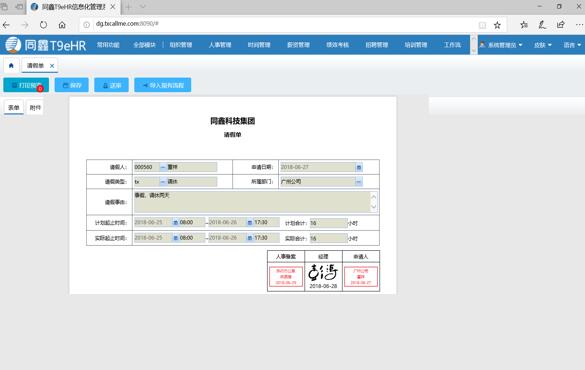585x370 pixels.
Task: Open leave type lookup beside tx code
Action: coord(163,182)
